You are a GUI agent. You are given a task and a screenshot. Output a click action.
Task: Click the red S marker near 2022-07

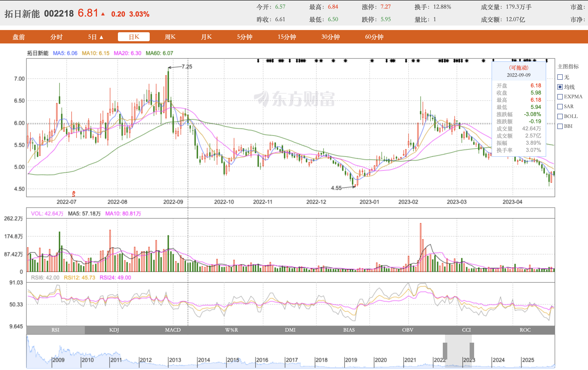pyautogui.click(x=73, y=194)
